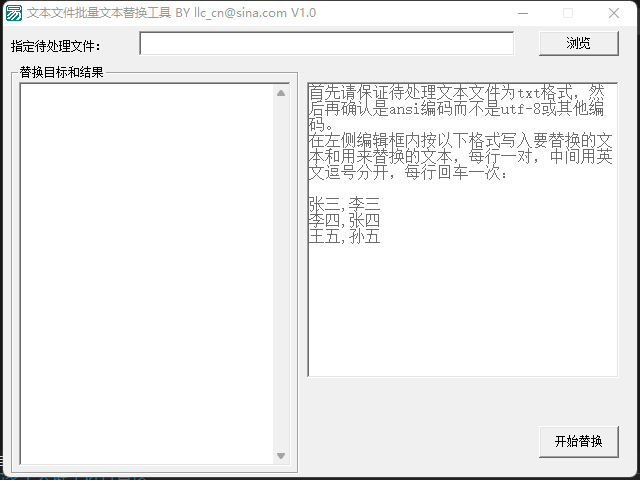
Task: Click the scroll down arrow in left edit box
Action: pos(281,456)
